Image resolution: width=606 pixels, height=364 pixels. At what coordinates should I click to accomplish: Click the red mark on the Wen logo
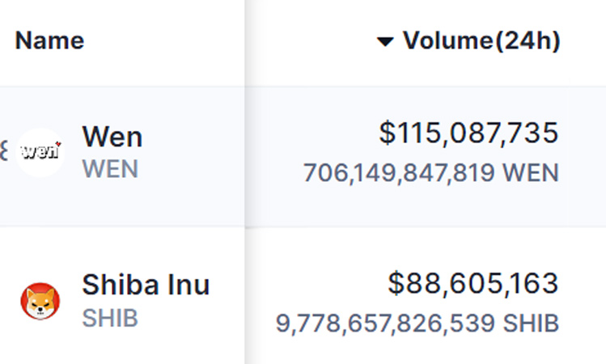(58, 144)
